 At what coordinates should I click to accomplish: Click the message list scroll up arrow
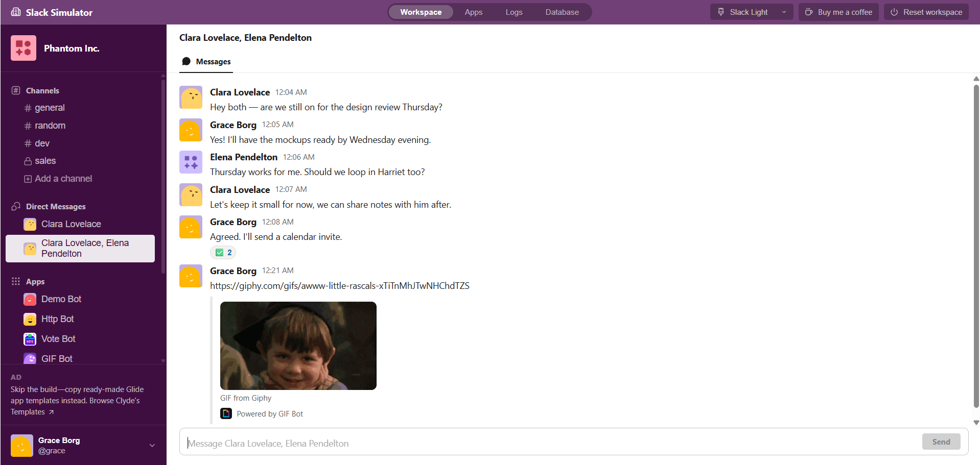coord(976,79)
